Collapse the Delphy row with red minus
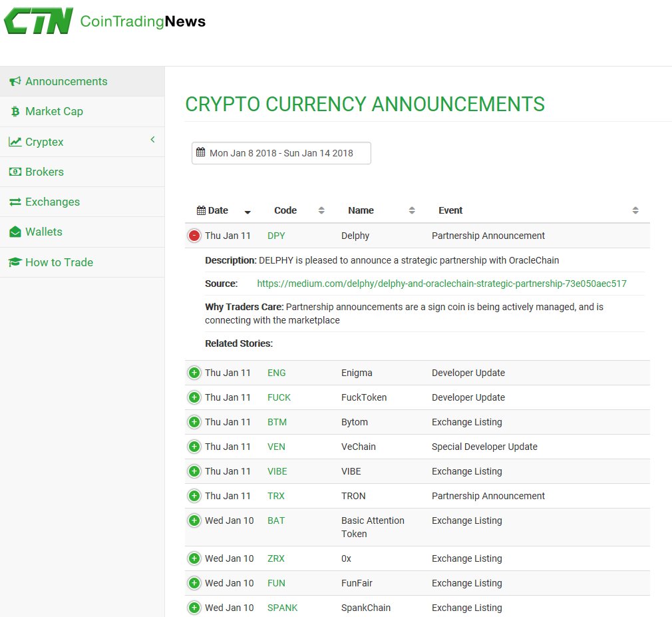Screen dimensions: 672x617 [x=194, y=236]
